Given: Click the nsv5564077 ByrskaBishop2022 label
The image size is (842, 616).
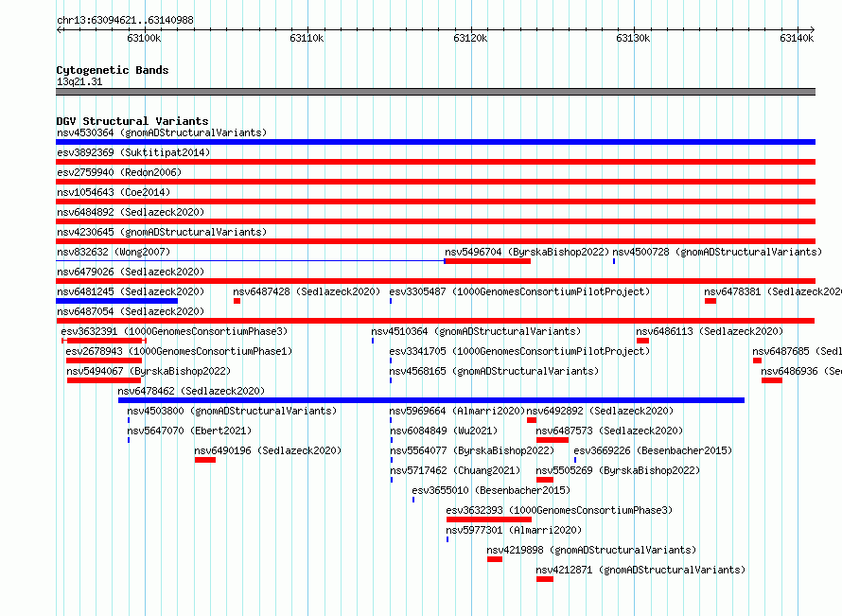Looking at the screenshot, I should tap(472, 450).
